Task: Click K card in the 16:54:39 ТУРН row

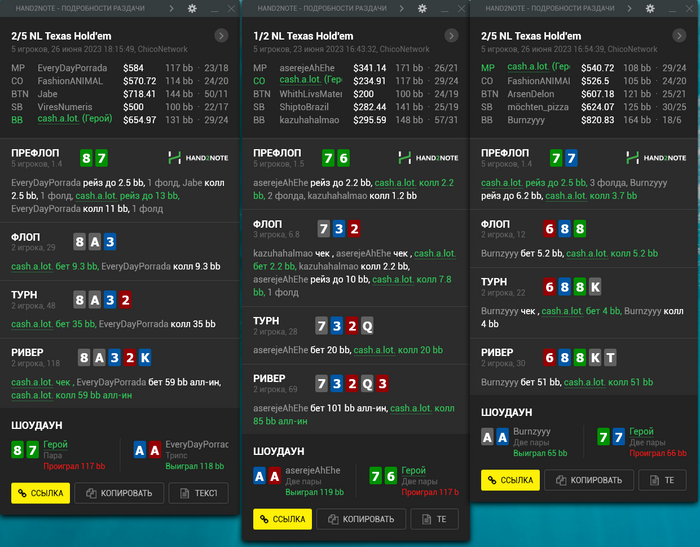Action: (595, 287)
